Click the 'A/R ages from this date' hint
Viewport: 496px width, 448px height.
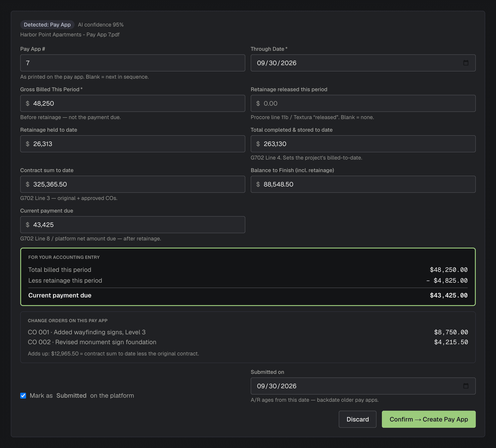[x=314, y=399]
